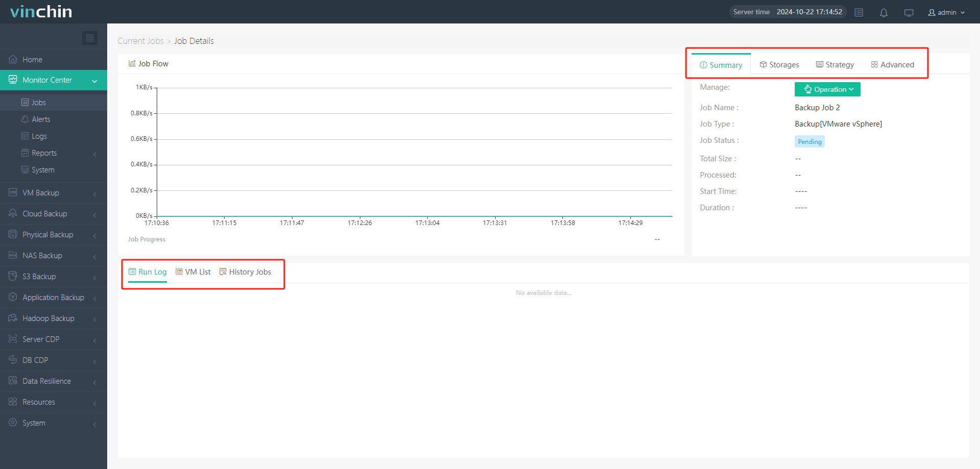
Task: Toggle the sidebar hamburger menu icon
Action: 90,38
